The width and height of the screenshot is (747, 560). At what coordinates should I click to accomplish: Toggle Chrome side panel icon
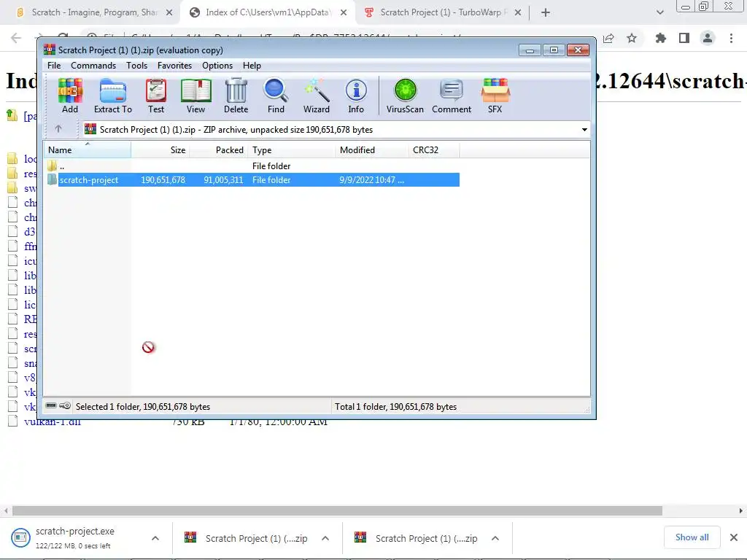click(684, 38)
